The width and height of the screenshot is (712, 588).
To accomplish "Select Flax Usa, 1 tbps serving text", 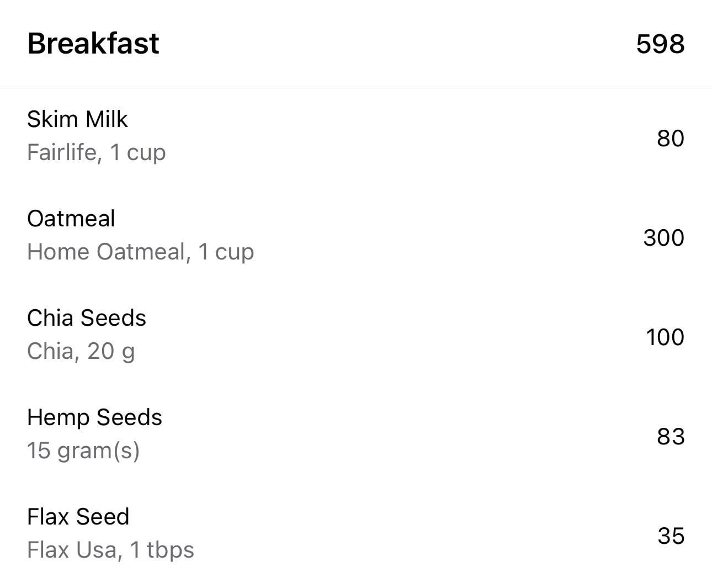I will click(x=110, y=550).
